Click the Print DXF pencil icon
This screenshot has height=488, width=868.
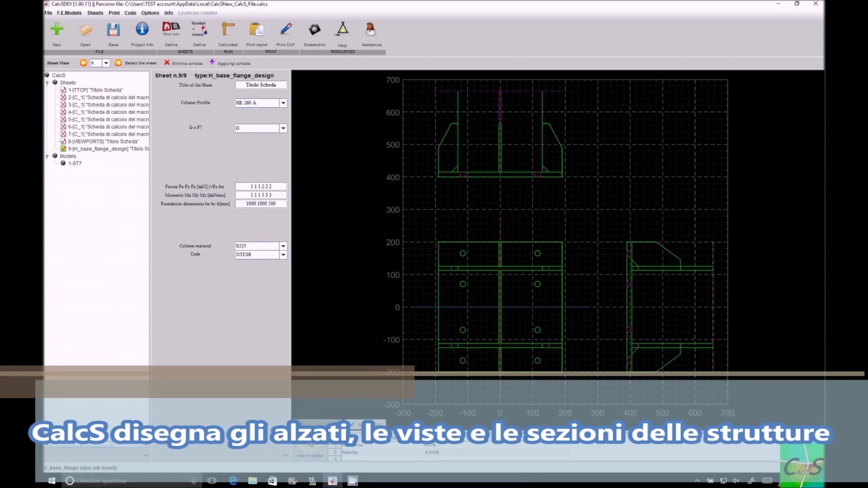pyautogui.click(x=285, y=29)
